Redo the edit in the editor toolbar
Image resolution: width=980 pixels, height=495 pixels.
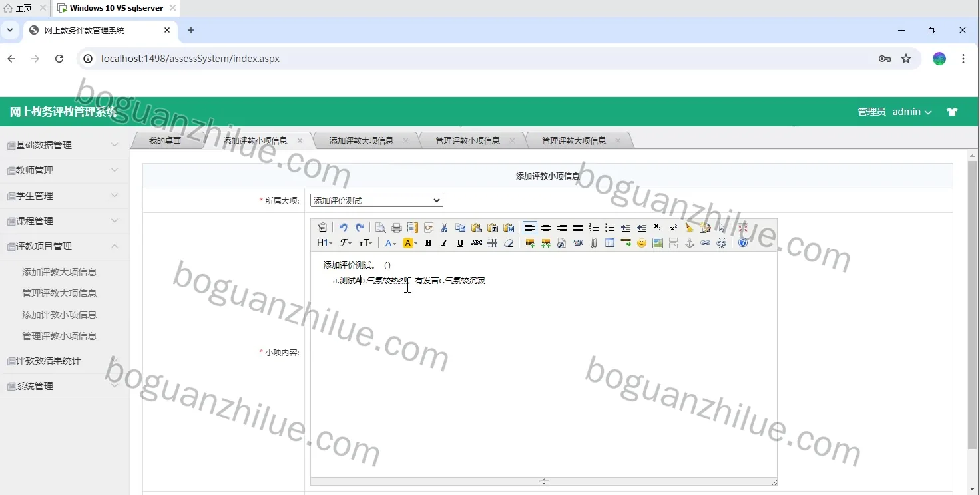point(360,228)
